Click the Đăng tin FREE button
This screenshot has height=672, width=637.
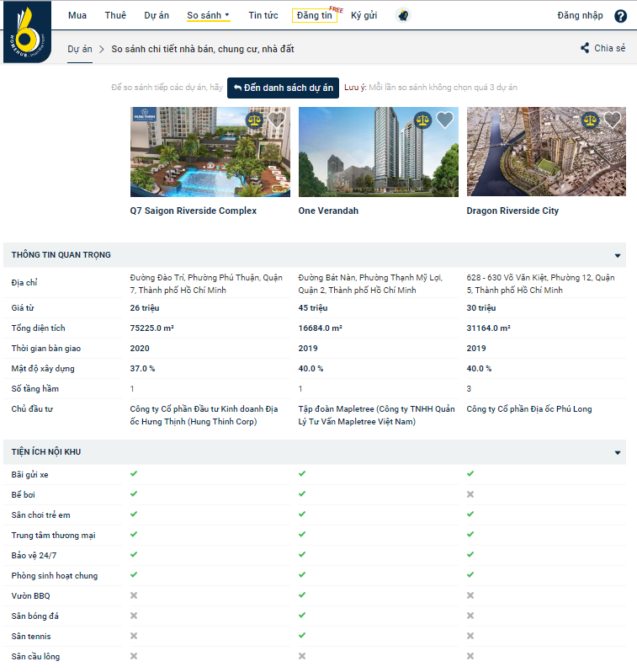(x=315, y=15)
